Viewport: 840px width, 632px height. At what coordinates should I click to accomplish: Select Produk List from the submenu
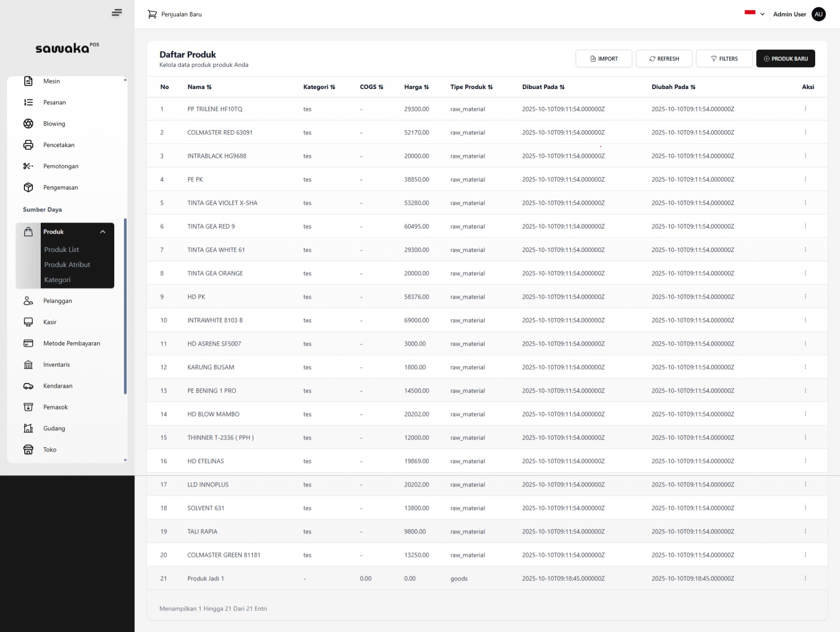point(61,250)
